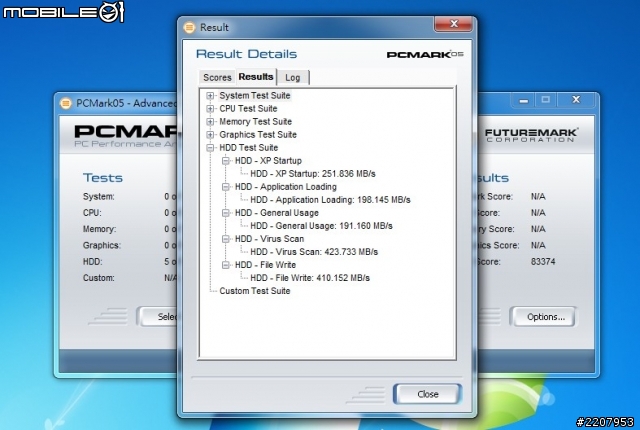Collapse the HDD - File Write branch
Screen dimensions: 640x430
pos(225,265)
